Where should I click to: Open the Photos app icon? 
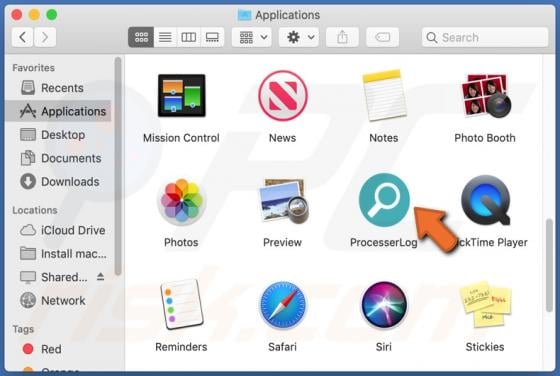click(x=181, y=202)
